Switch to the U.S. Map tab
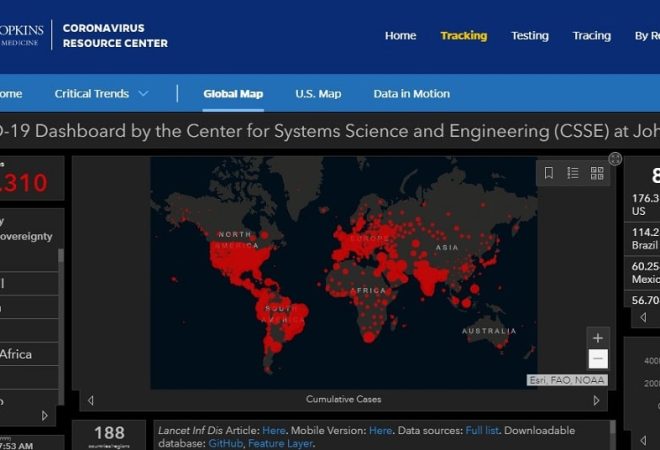Viewport: 660px width, 450px height. 318,93
